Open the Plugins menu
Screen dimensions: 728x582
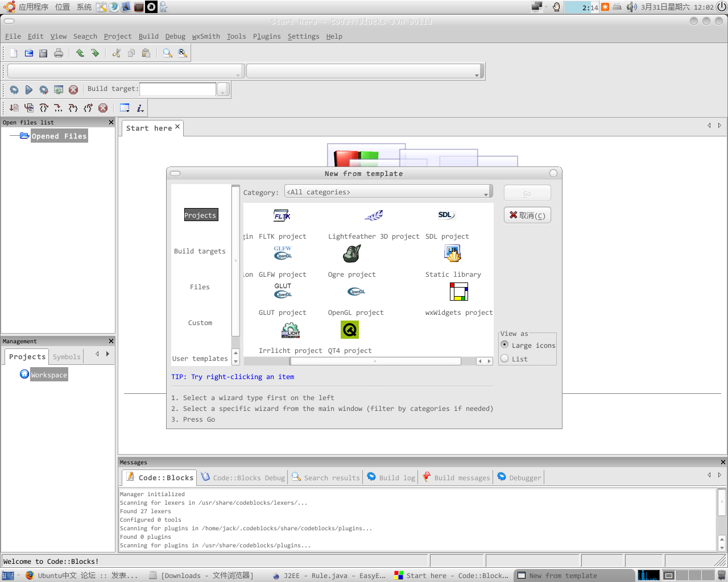tap(267, 36)
